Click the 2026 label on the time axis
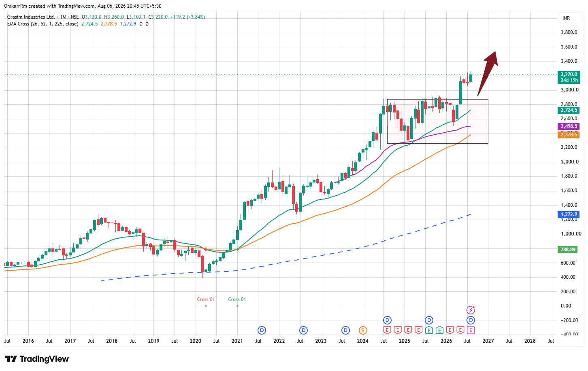 pyautogui.click(x=446, y=341)
